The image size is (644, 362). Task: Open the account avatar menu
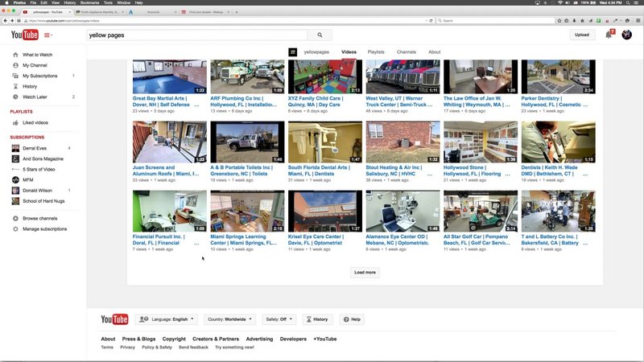pos(627,35)
